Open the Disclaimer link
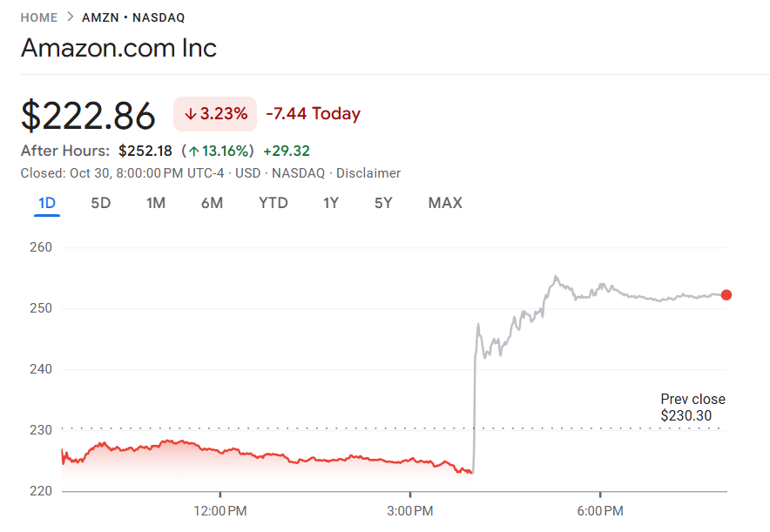This screenshot has width=770, height=532. [368, 173]
